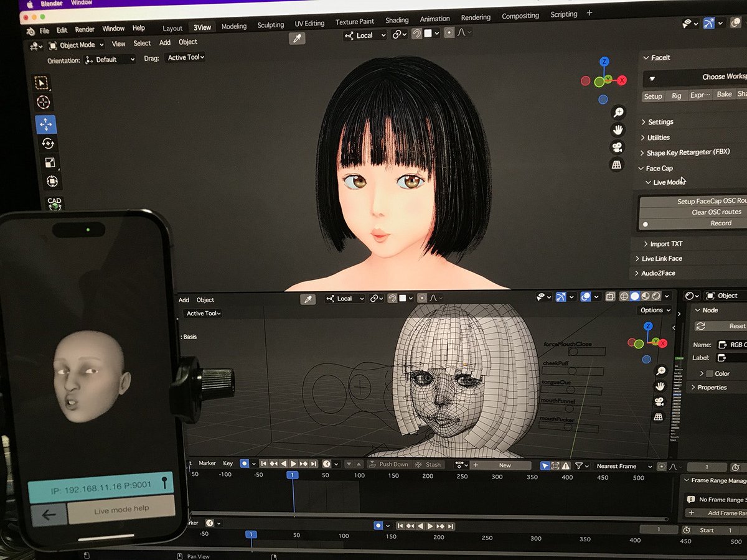747x560 pixels.
Task: Click zoom magnifier gizmo in lower viewport
Action: [x=660, y=371]
